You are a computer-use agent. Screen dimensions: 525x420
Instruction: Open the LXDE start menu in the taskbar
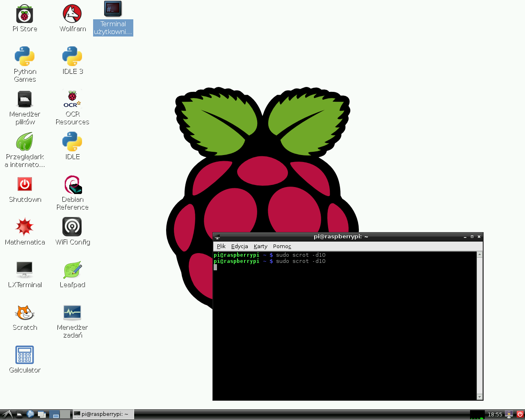7,414
